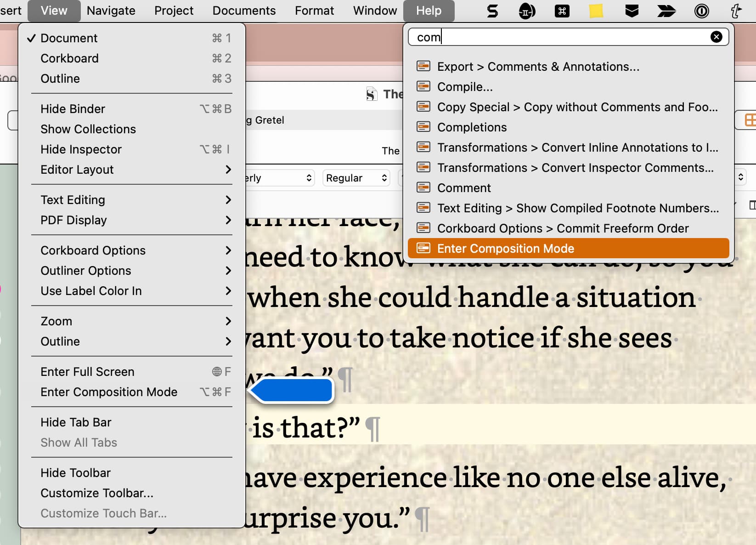Toggle Hide Toolbar in View menu
Image resolution: width=756 pixels, height=545 pixels.
coord(131,473)
